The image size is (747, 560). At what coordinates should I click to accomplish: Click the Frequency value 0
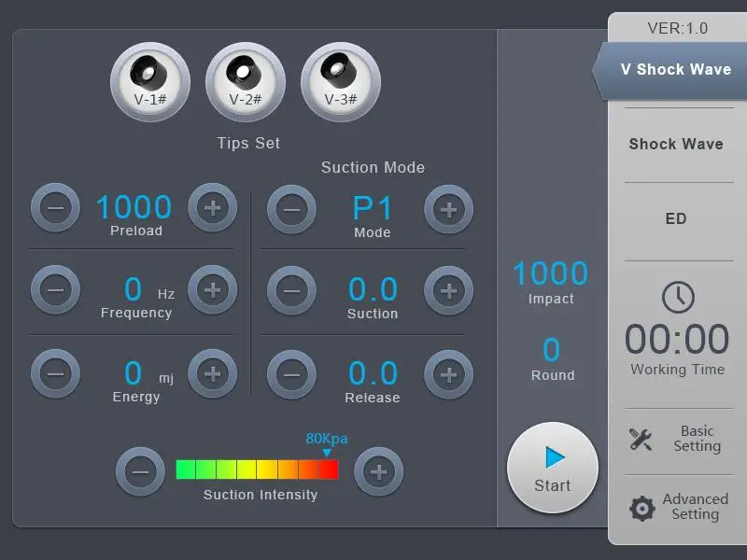tap(134, 288)
